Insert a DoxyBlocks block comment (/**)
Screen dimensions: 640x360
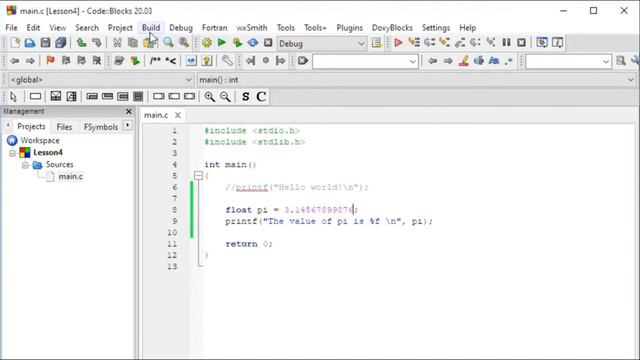tap(155, 61)
